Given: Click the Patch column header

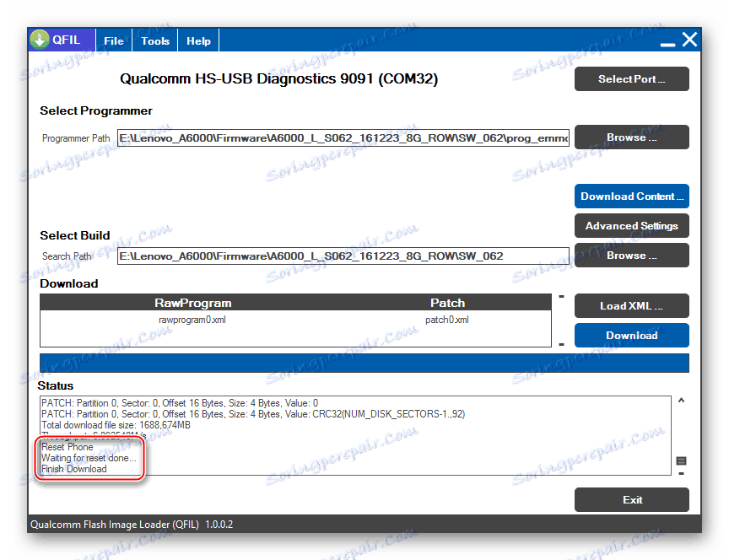Looking at the screenshot, I should (x=447, y=303).
